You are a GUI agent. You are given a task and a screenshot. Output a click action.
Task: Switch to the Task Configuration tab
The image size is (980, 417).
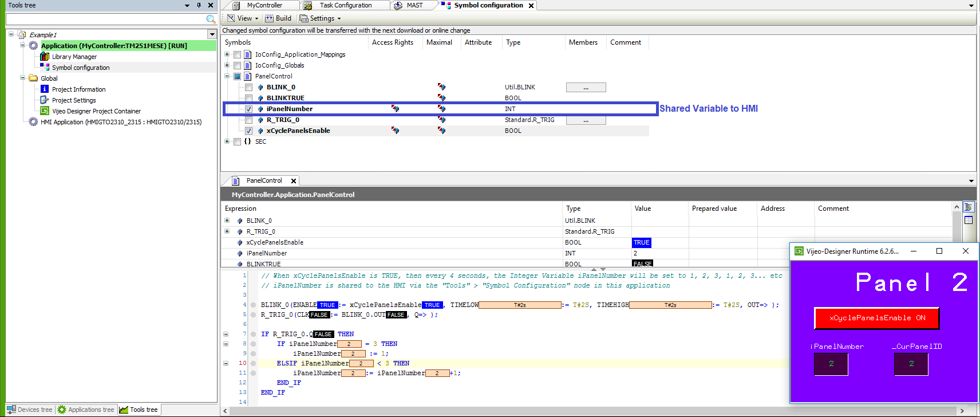[346, 5]
